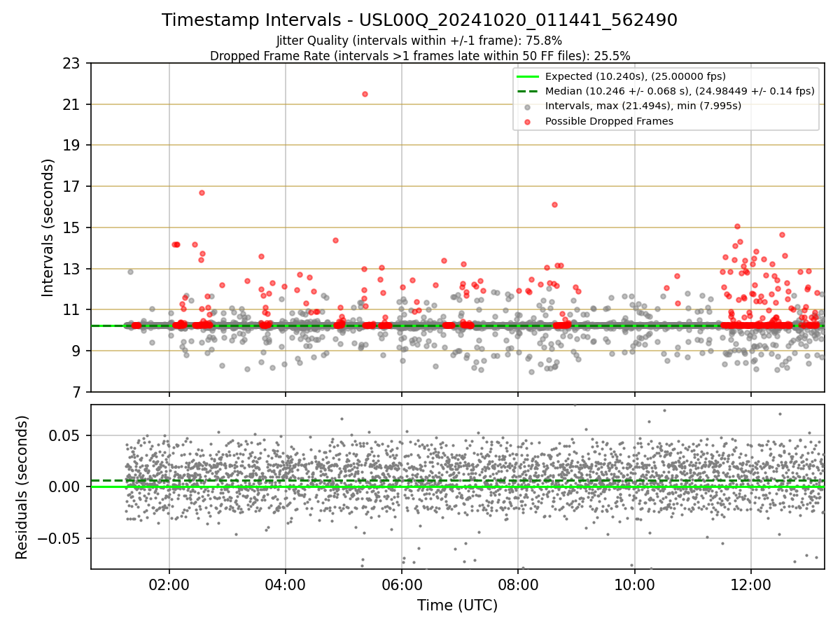Click the dashed dark green line sample in the legend
840x630 pixels.
(528, 91)
